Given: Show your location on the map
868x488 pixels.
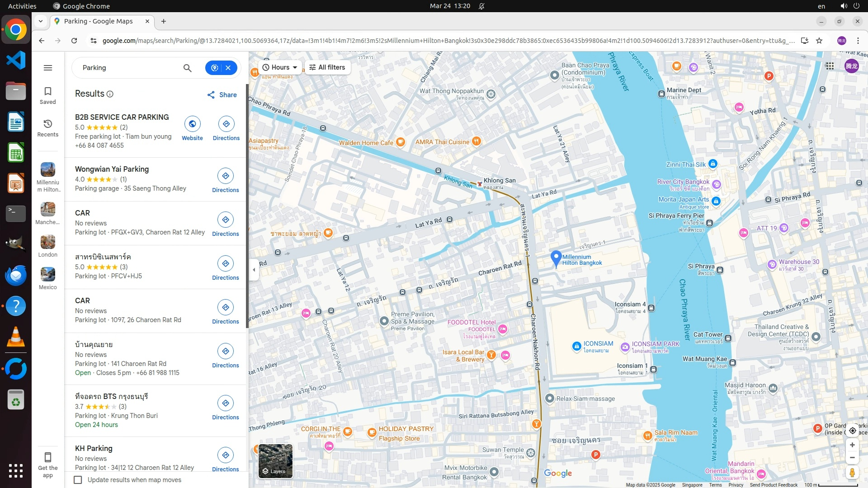Looking at the screenshot, I should click(x=852, y=431).
